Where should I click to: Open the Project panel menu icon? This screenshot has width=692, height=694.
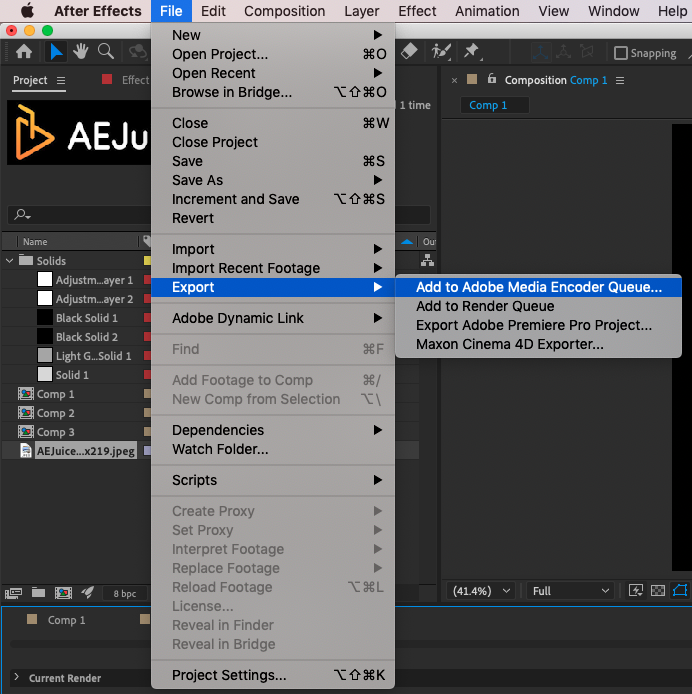[61, 81]
